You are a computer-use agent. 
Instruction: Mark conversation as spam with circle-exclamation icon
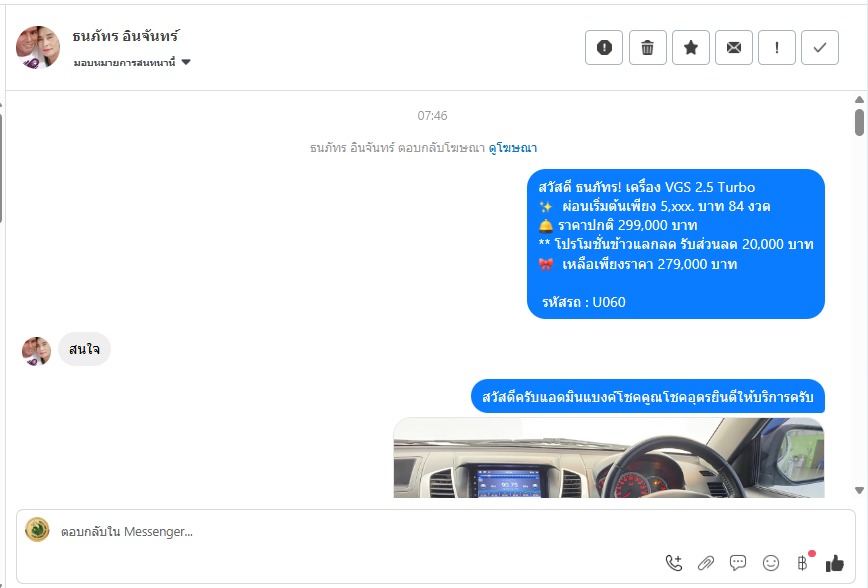tap(604, 48)
